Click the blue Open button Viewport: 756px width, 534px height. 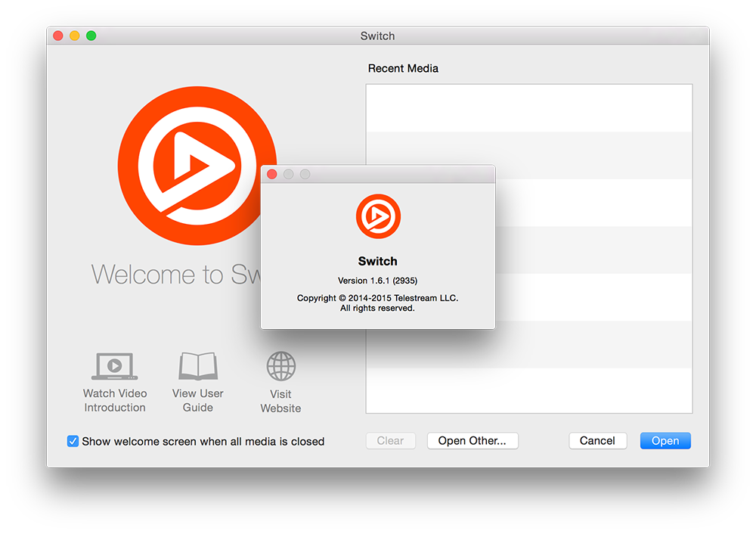(x=665, y=440)
